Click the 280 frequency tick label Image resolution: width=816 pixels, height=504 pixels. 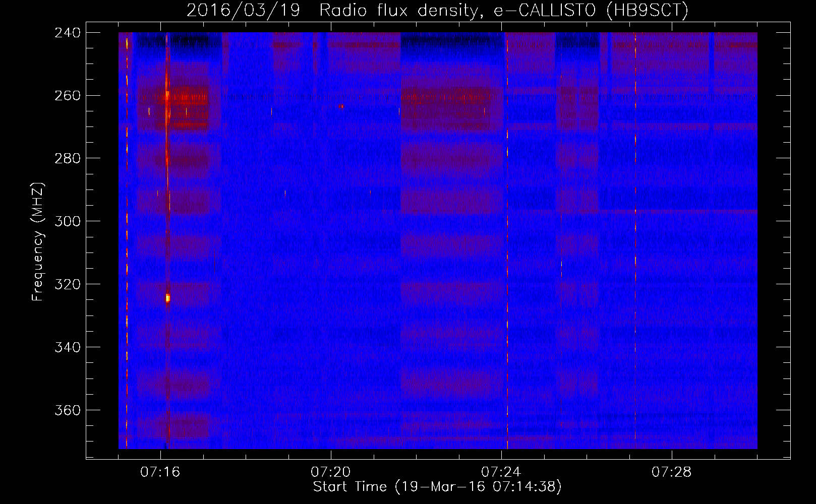tap(68, 159)
